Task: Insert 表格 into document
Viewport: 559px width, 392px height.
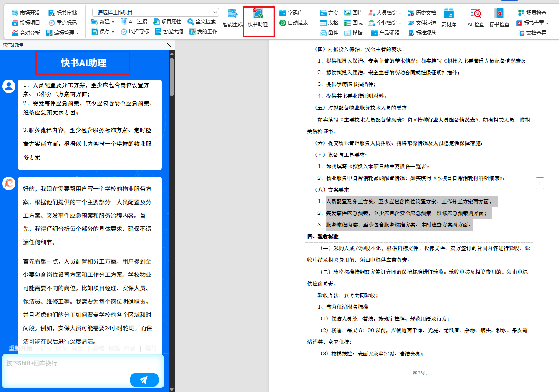Action: pos(329,23)
